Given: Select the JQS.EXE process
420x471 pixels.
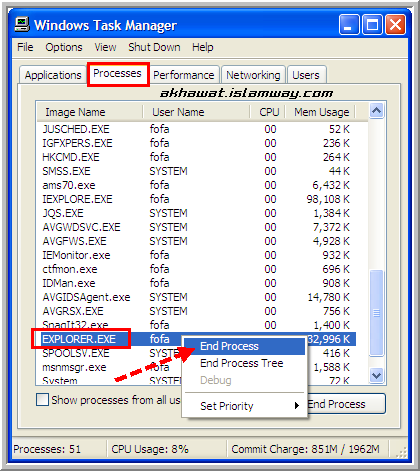Looking at the screenshot, I should [x=196, y=213].
